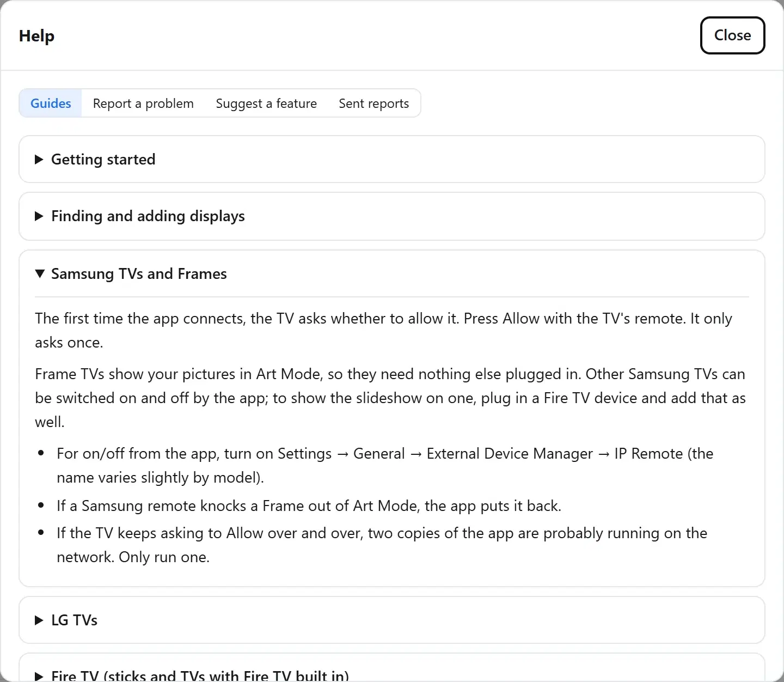
Task: Click the bullet about repeated Allow prompts
Action: click(x=382, y=545)
